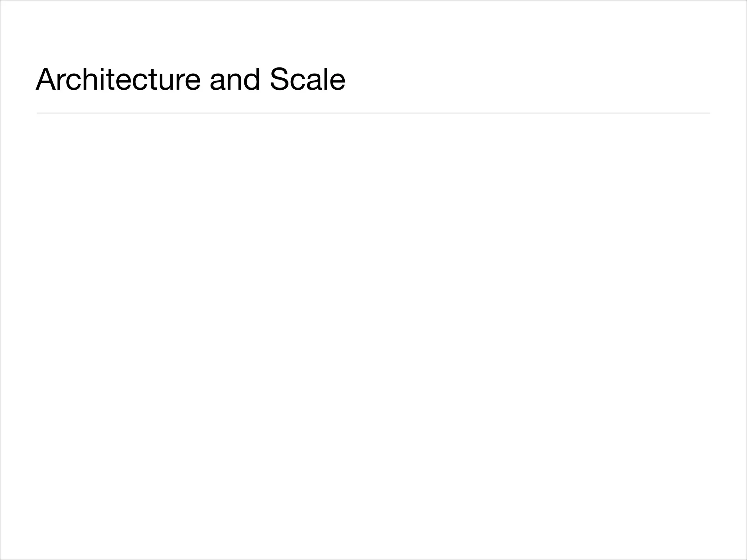Screen dimensions: 747x560
Task: Click the word "Scale" in the title
Action: pos(307,79)
